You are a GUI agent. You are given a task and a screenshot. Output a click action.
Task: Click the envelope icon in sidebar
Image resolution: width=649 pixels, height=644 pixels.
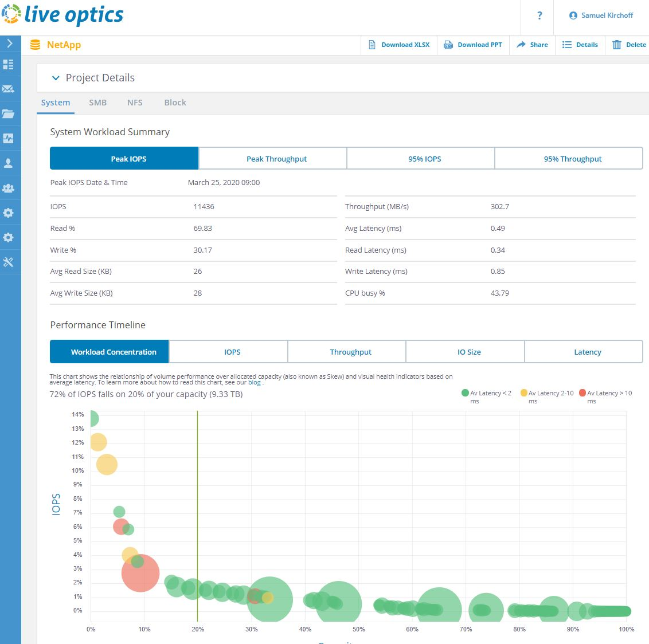[9, 89]
